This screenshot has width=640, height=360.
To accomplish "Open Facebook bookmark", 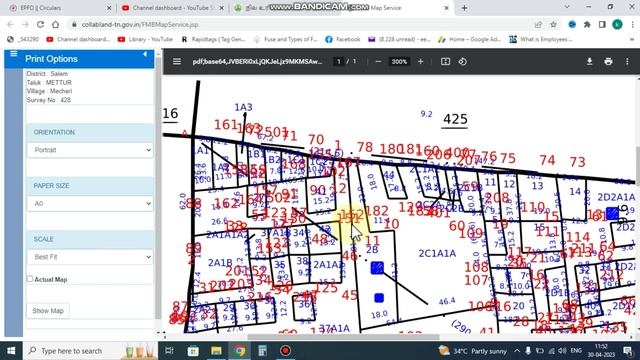I will 343,40.
